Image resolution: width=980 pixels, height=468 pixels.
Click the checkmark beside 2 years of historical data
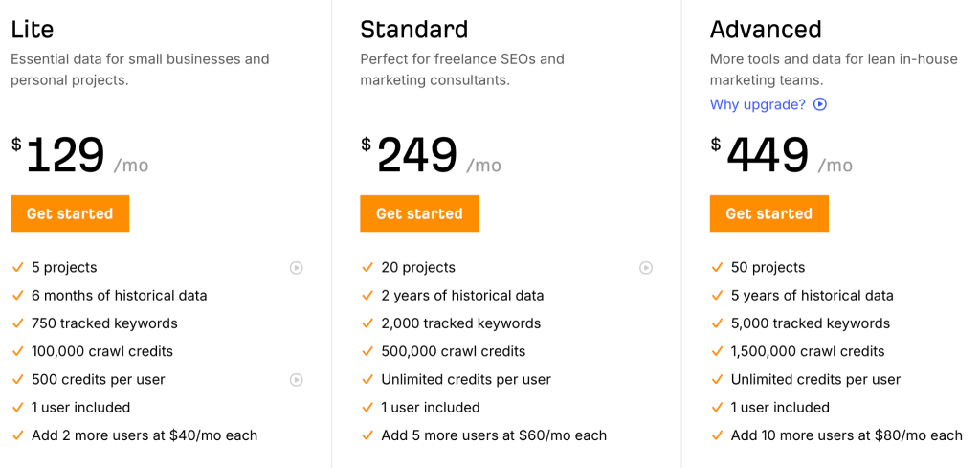[x=367, y=296]
